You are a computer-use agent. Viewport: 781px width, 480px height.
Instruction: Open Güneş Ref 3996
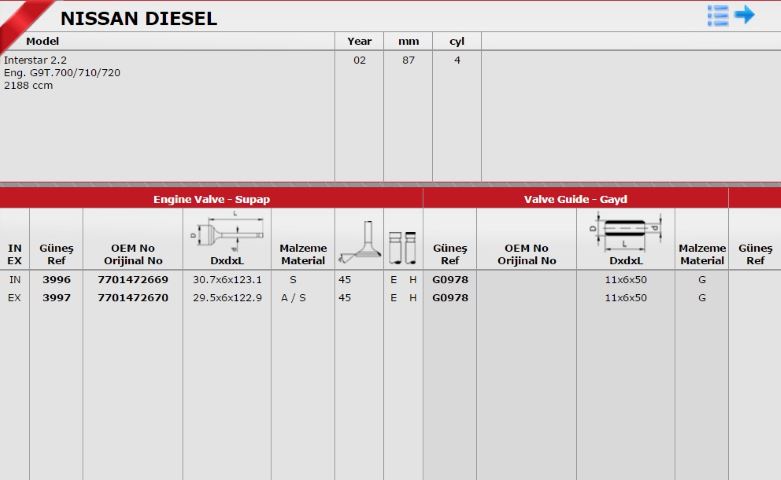click(x=56, y=279)
